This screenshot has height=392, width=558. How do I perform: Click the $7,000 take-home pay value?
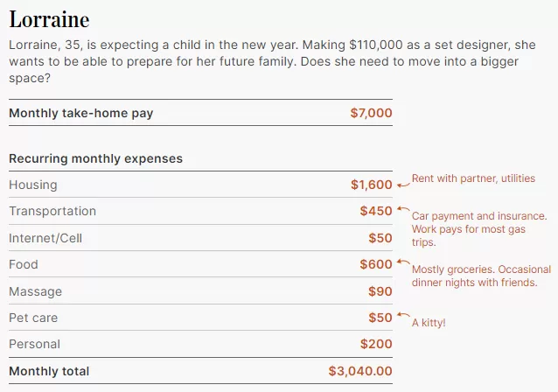point(371,113)
